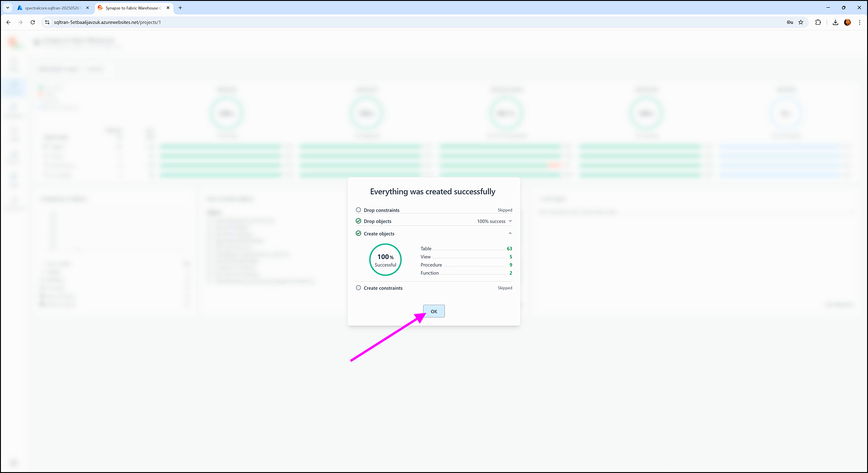Go back using the browser back arrow

tap(8, 22)
